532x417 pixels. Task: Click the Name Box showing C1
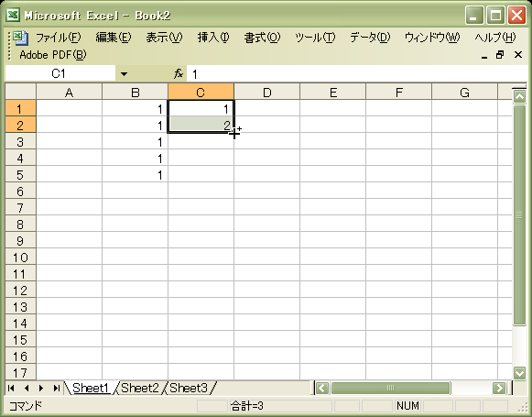tap(60, 73)
